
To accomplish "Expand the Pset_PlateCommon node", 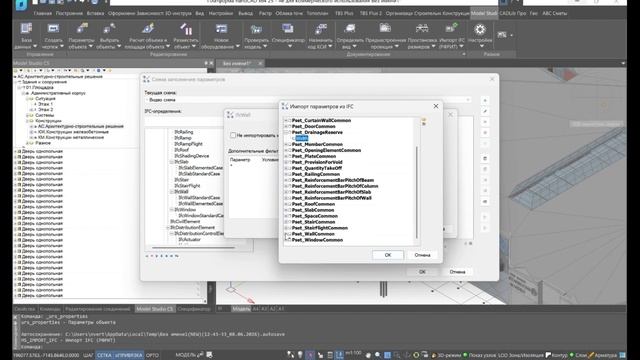I will [x=286, y=156].
